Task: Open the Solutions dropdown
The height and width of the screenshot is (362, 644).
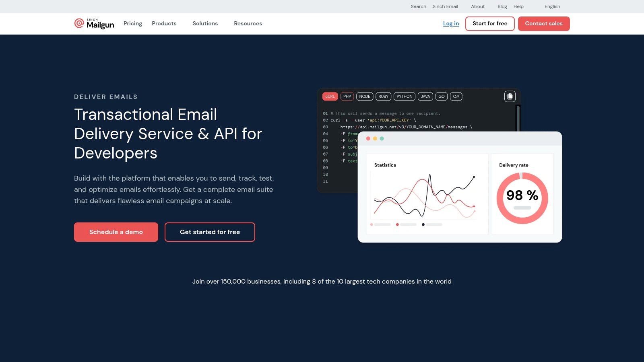Action: 205,24
